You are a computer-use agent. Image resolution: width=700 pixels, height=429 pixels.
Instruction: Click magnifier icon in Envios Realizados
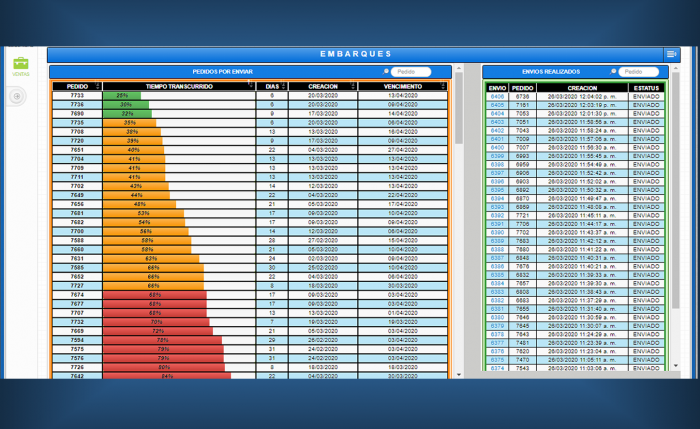613,72
